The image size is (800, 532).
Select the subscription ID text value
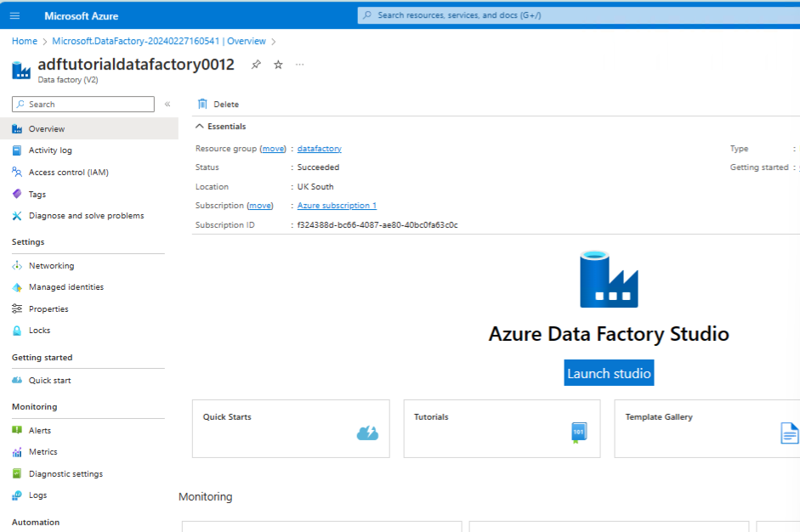377,225
